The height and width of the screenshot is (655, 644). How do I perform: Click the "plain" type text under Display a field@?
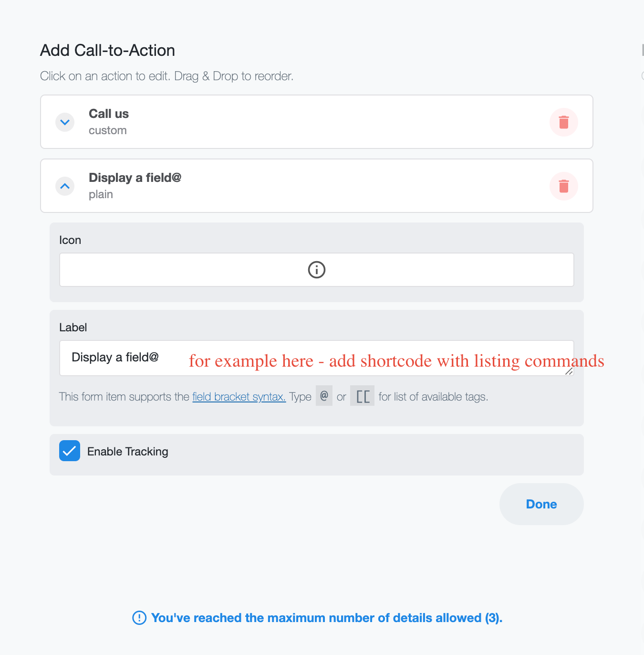[x=101, y=195]
